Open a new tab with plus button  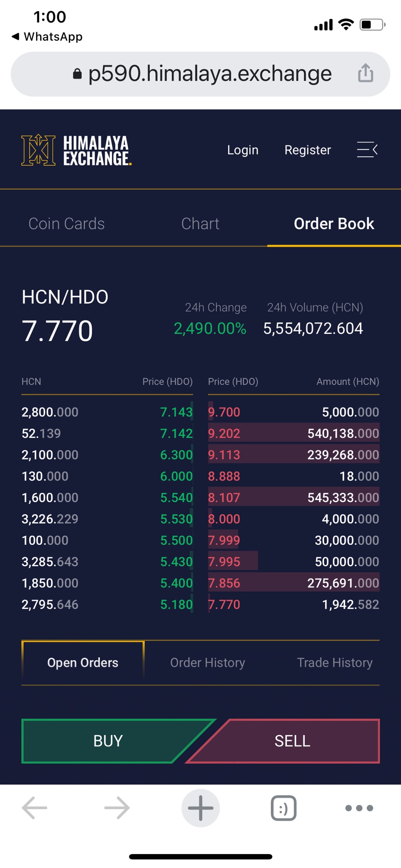[x=200, y=808]
